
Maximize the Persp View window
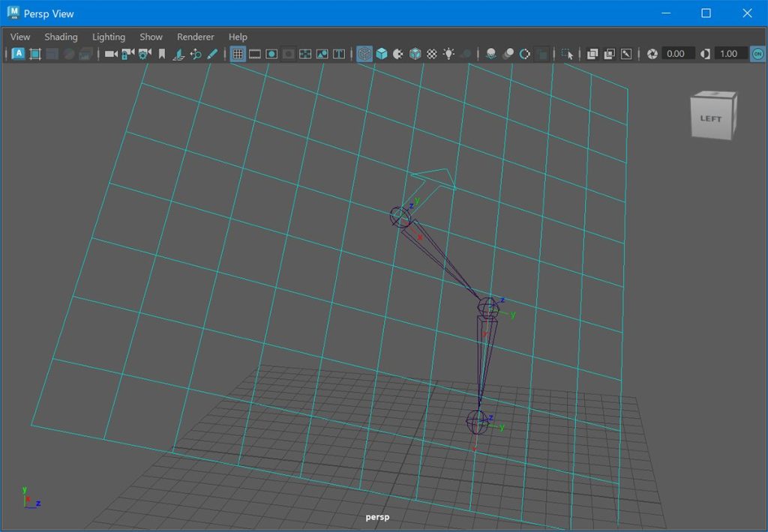pos(706,13)
